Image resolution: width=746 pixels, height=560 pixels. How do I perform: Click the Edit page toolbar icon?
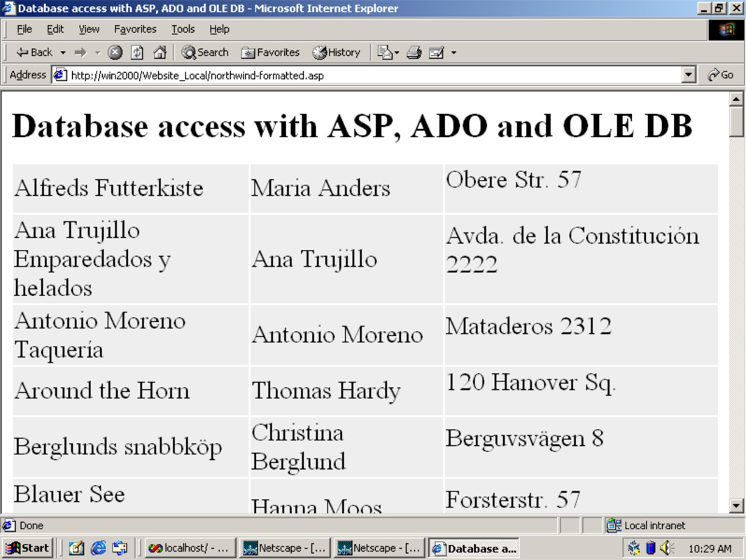coord(437,52)
